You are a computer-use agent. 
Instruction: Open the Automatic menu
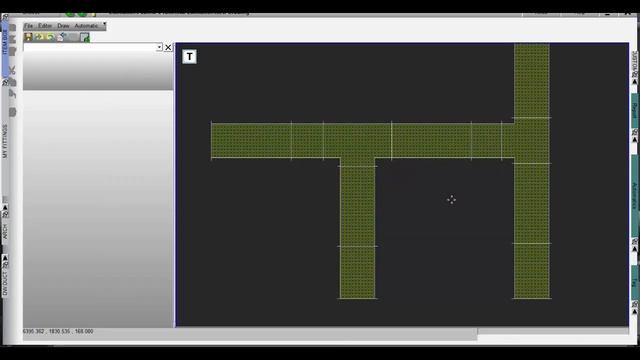coord(86,26)
